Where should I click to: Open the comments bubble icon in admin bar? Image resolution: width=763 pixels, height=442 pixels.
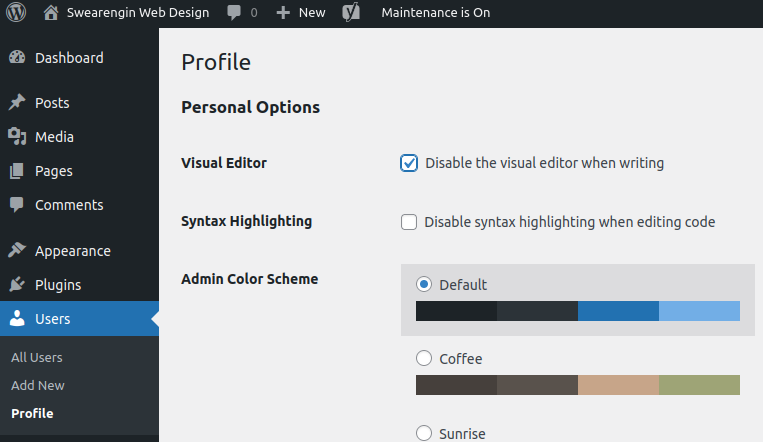[x=234, y=13]
